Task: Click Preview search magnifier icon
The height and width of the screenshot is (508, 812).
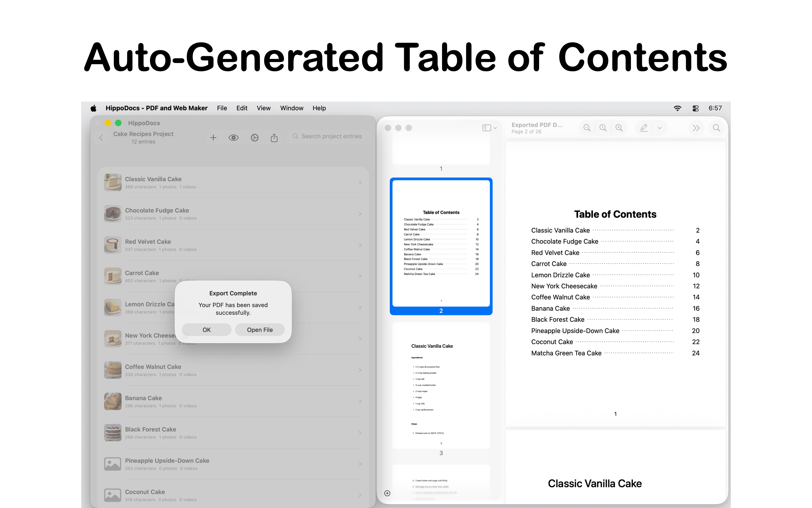Action: 716,128
